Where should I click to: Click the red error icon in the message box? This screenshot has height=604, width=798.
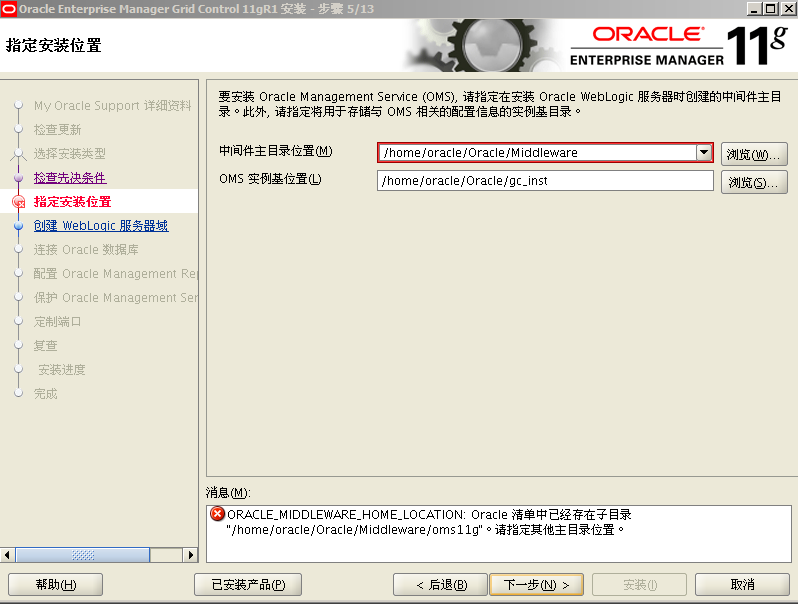click(217, 514)
